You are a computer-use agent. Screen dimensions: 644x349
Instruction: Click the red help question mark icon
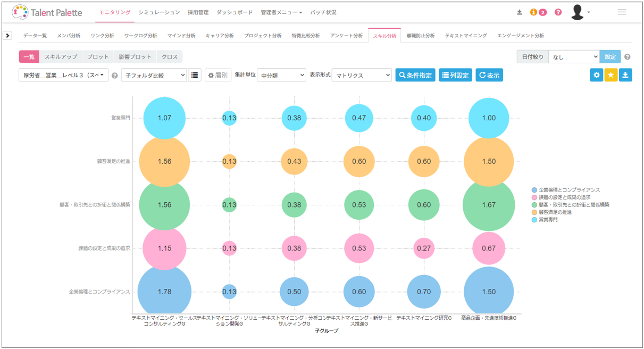557,11
